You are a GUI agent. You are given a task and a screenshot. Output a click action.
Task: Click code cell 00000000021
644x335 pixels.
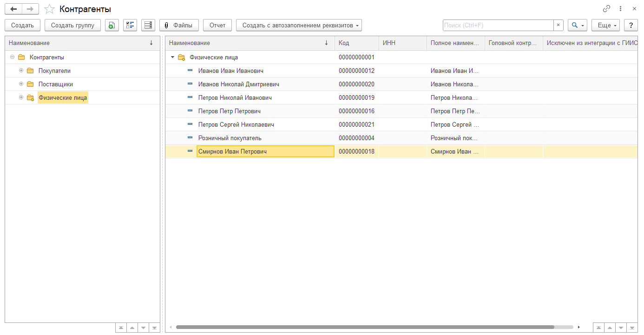coord(357,124)
